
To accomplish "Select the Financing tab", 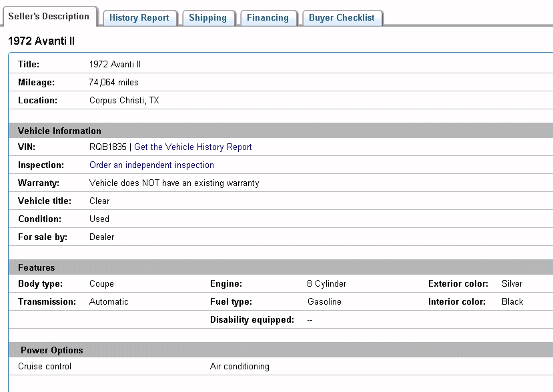I will (267, 18).
